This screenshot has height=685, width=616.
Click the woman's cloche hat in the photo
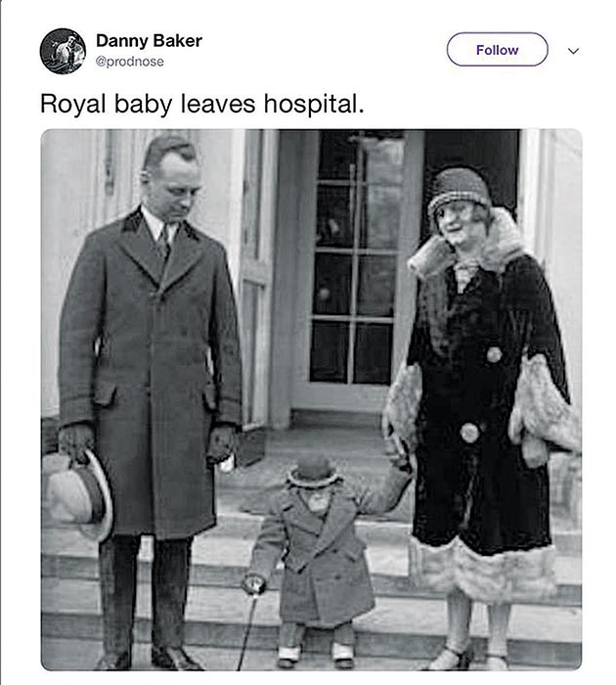coord(459,188)
